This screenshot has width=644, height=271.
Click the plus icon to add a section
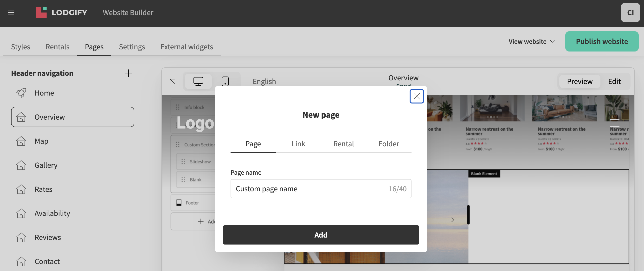coord(200,221)
